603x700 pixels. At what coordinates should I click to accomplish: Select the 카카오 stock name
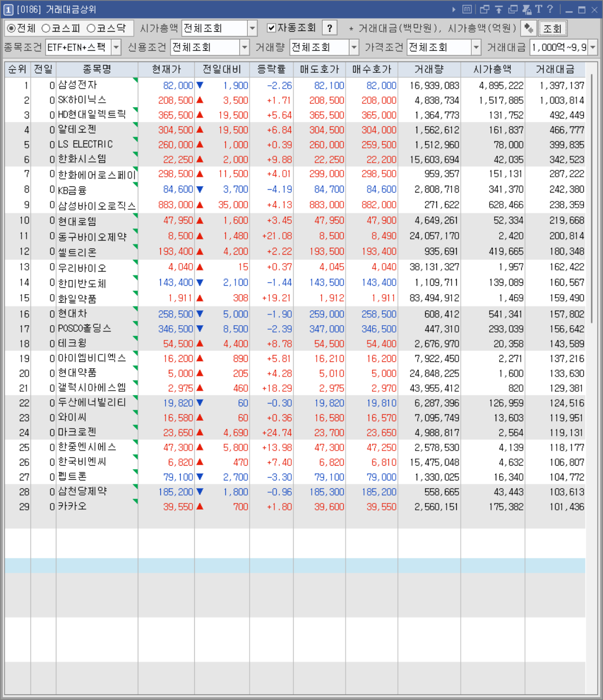(x=72, y=506)
